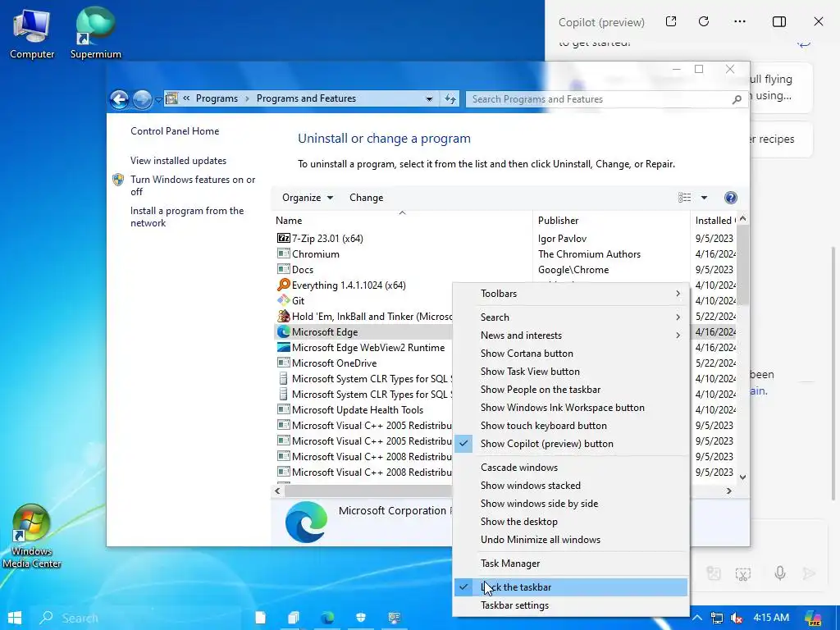The height and width of the screenshot is (630, 840).
Task: Open Help with the blue question mark icon
Action: point(731,198)
